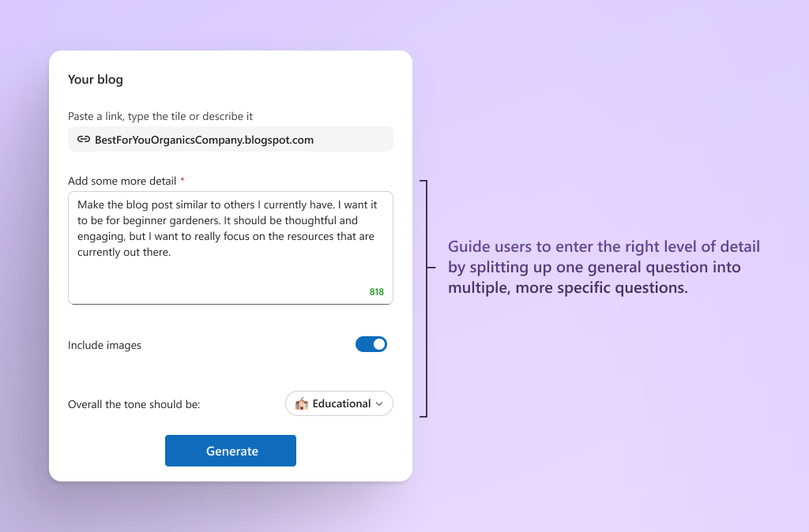Click the Include images label
The image size is (809, 532).
104,345
